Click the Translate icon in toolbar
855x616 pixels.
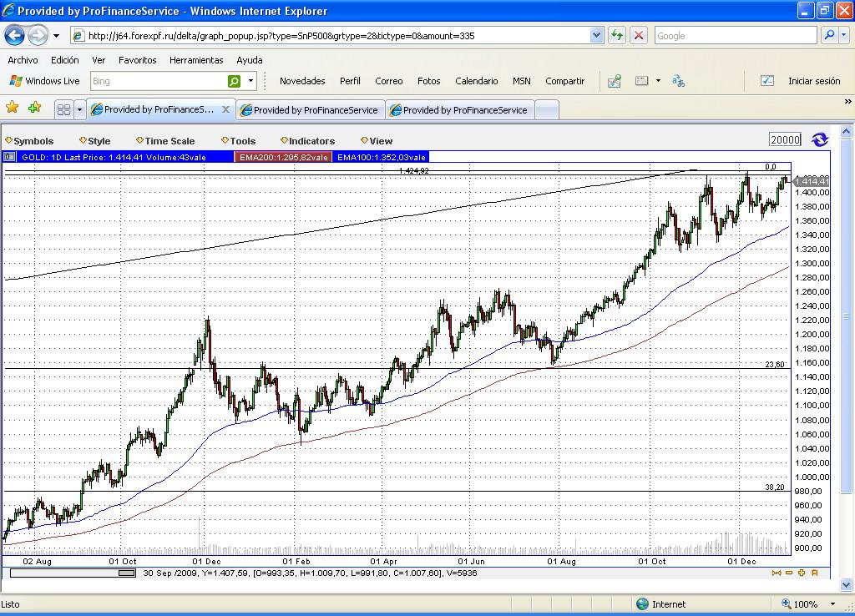pyautogui.click(x=678, y=81)
